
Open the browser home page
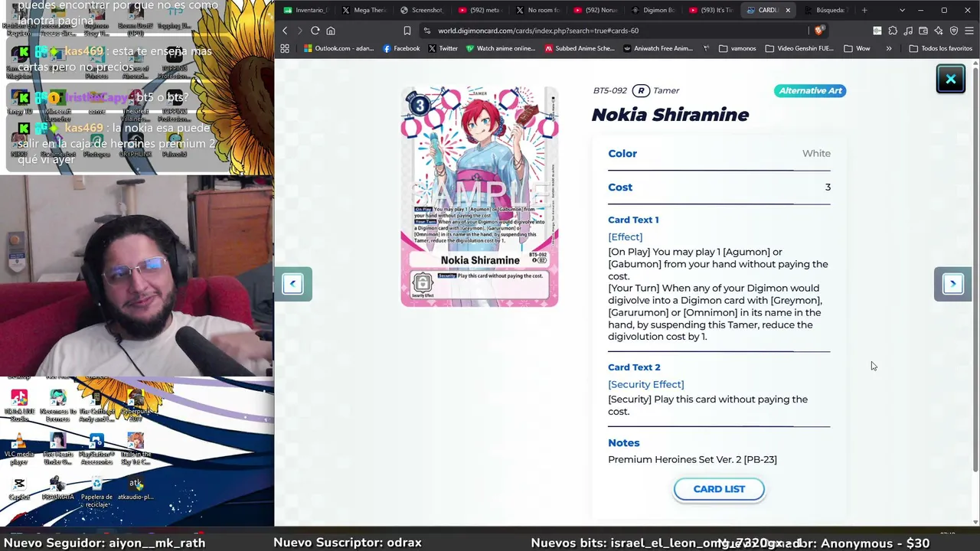[x=331, y=31]
